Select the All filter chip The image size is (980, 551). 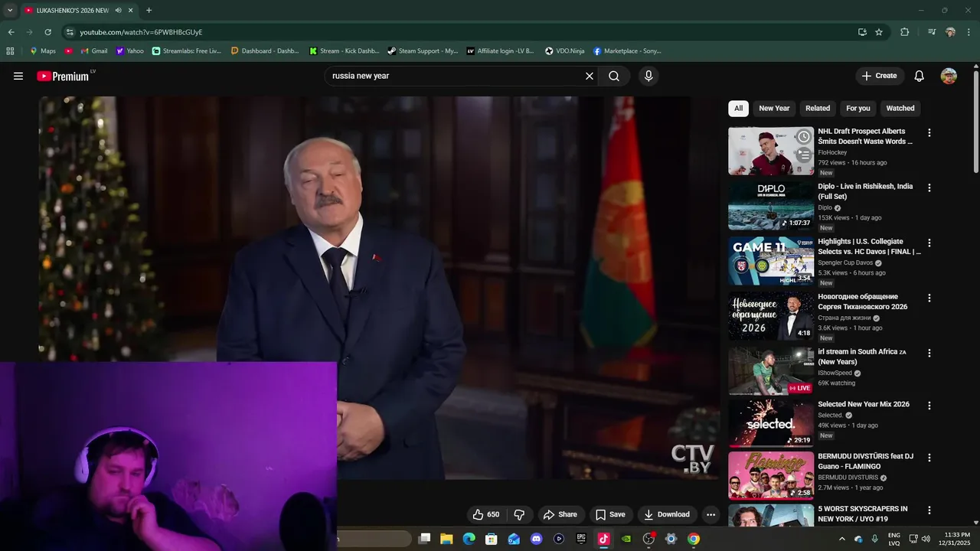point(738,108)
